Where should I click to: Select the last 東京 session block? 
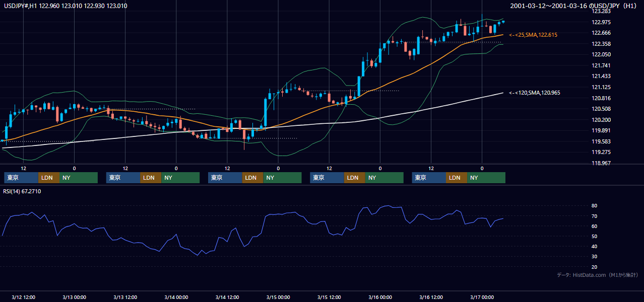429,178
